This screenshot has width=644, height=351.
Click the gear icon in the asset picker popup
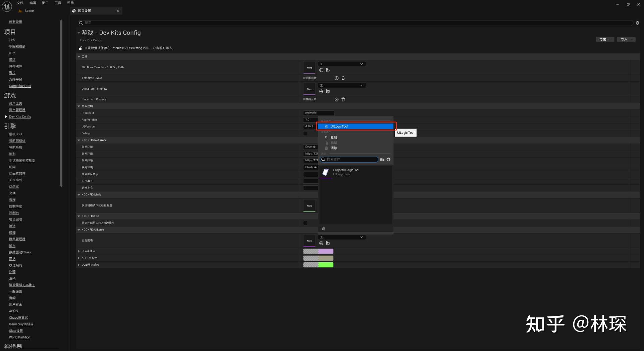tap(388, 160)
